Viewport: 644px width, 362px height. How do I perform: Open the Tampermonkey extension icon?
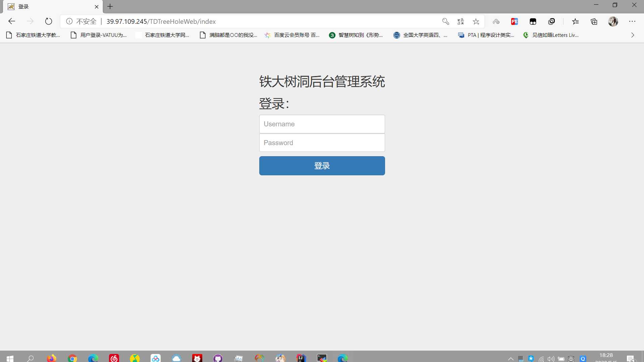[533, 21]
